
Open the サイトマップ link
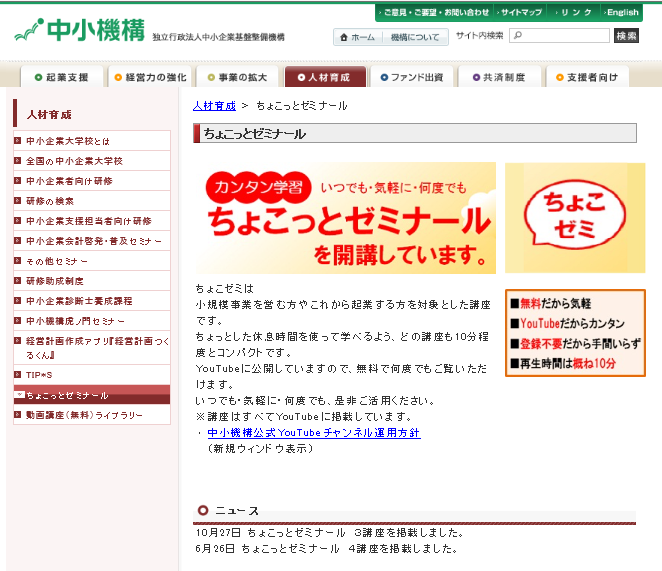pyautogui.click(x=521, y=12)
